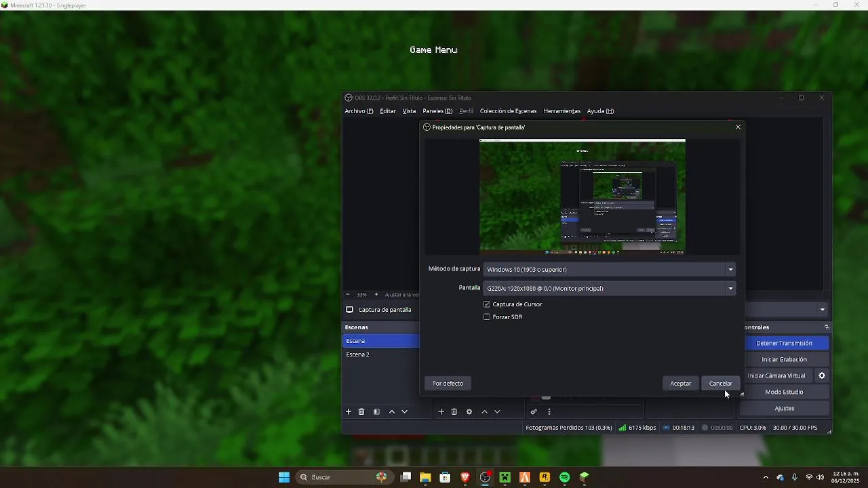
Task: Reset properties with Por defecto button
Action: pos(448,384)
